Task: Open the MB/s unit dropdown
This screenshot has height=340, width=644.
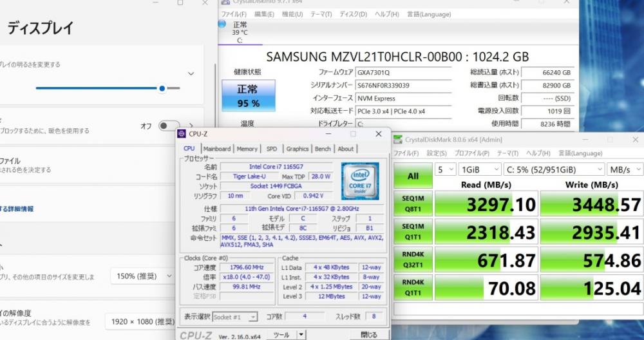Action: pyautogui.click(x=625, y=169)
